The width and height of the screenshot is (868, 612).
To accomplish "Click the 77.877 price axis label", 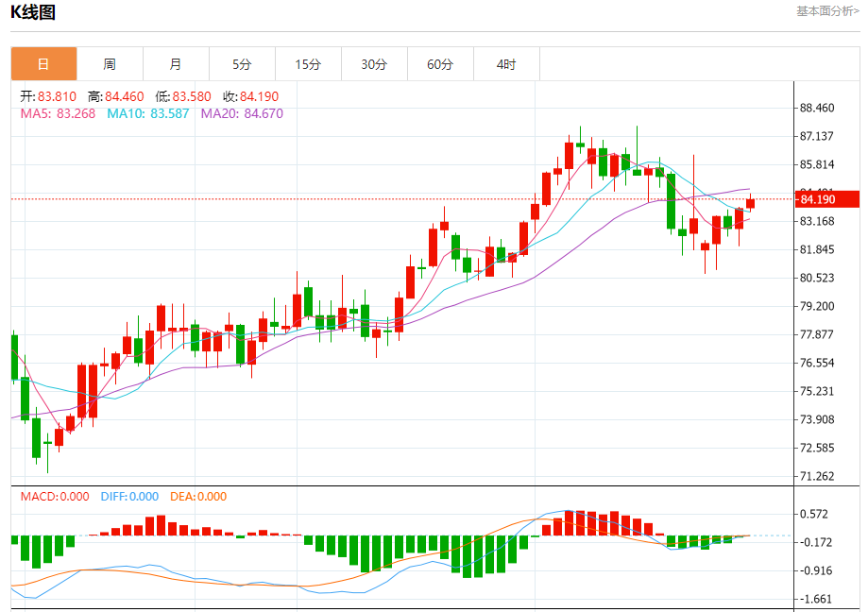I will [x=817, y=334].
